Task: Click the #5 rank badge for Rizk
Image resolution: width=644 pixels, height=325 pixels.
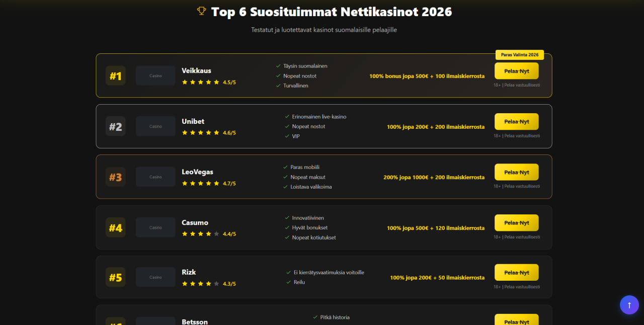Action: (116, 277)
